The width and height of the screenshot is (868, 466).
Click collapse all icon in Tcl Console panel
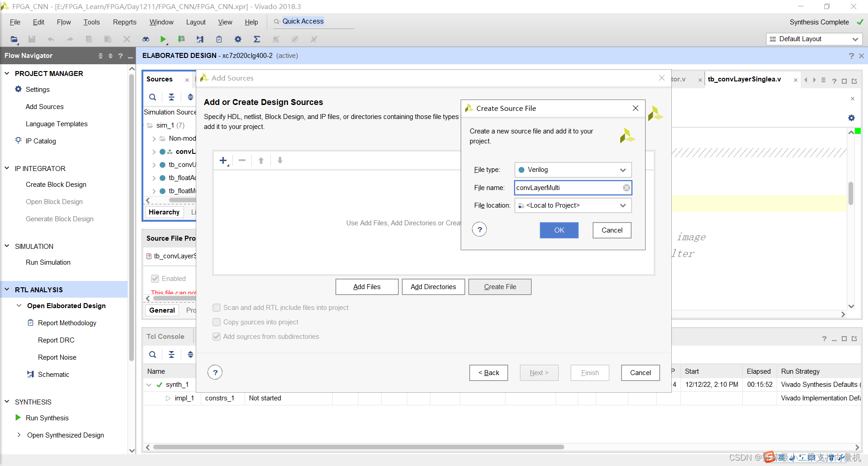click(171, 355)
